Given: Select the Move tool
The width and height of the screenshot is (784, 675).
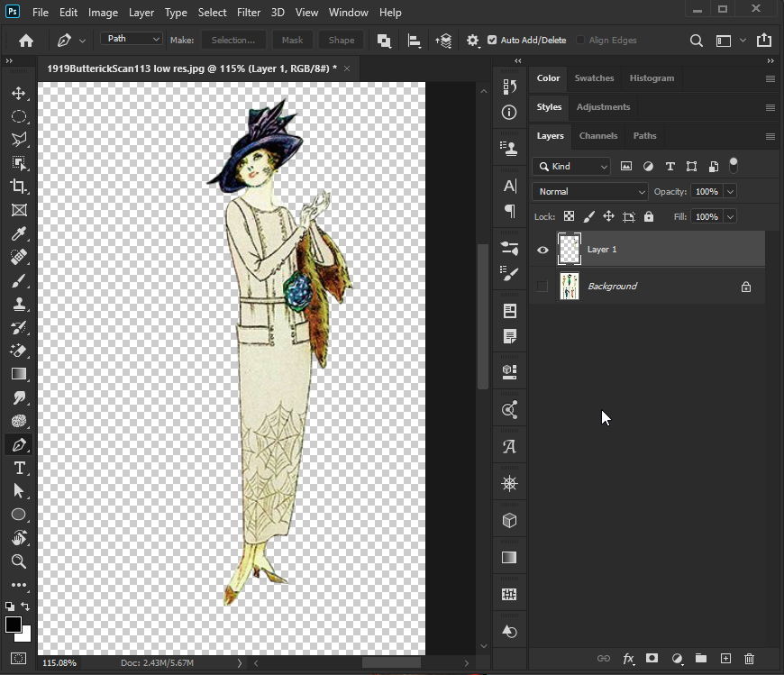Looking at the screenshot, I should click(x=19, y=93).
